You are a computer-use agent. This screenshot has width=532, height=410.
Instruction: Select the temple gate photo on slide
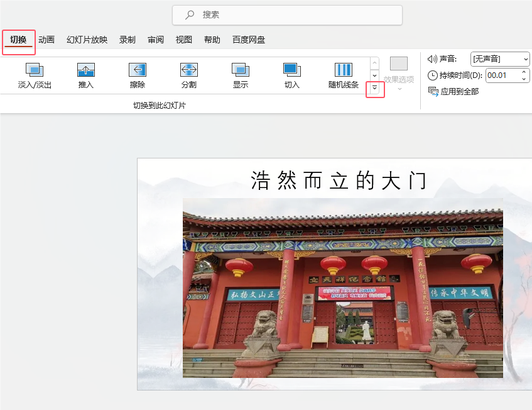pyautogui.click(x=343, y=288)
